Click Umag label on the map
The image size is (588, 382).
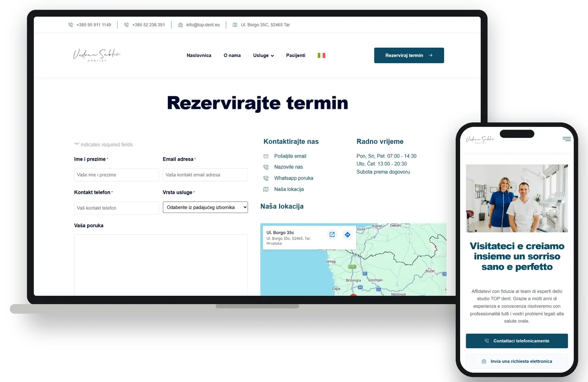click(x=331, y=262)
